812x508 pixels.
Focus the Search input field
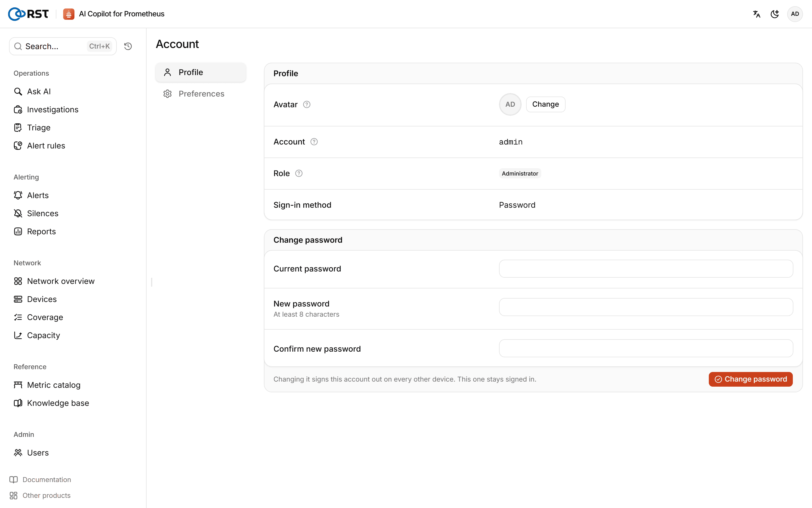63,46
